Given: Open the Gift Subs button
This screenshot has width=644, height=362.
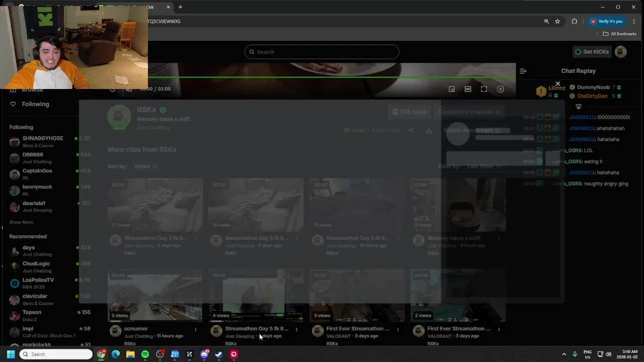Looking at the screenshot, I should click(410, 112).
